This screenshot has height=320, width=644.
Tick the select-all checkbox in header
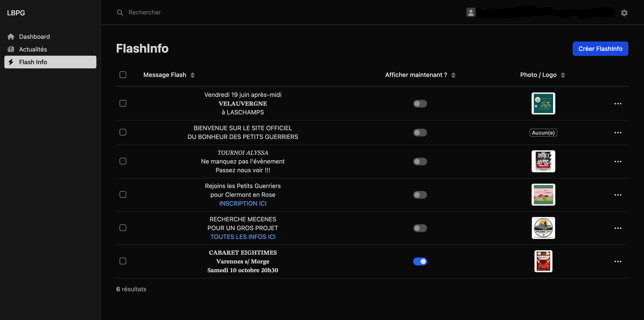pyautogui.click(x=123, y=75)
